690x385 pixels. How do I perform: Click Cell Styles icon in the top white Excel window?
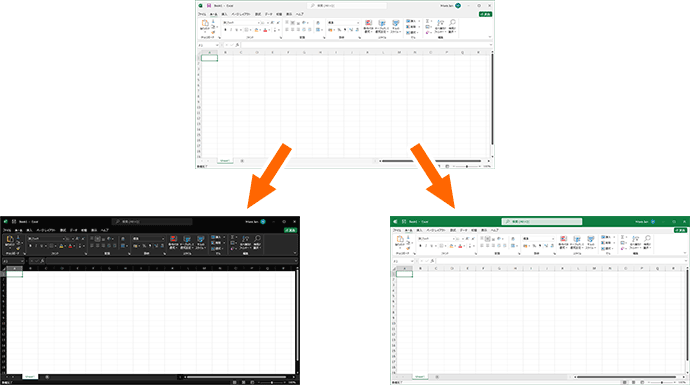coord(396,23)
